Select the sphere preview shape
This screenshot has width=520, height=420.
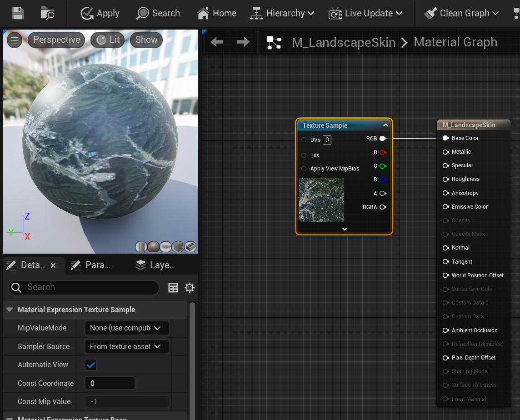pos(153,246)
